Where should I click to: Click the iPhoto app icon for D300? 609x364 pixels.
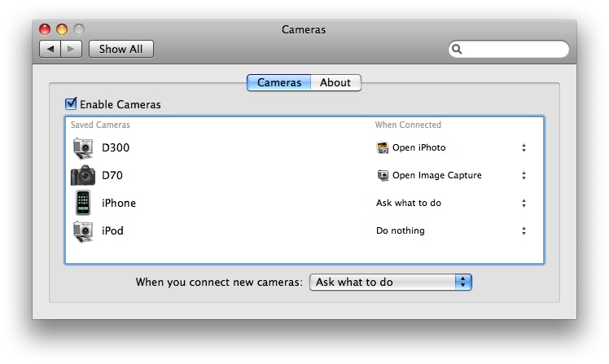point(383,147)
